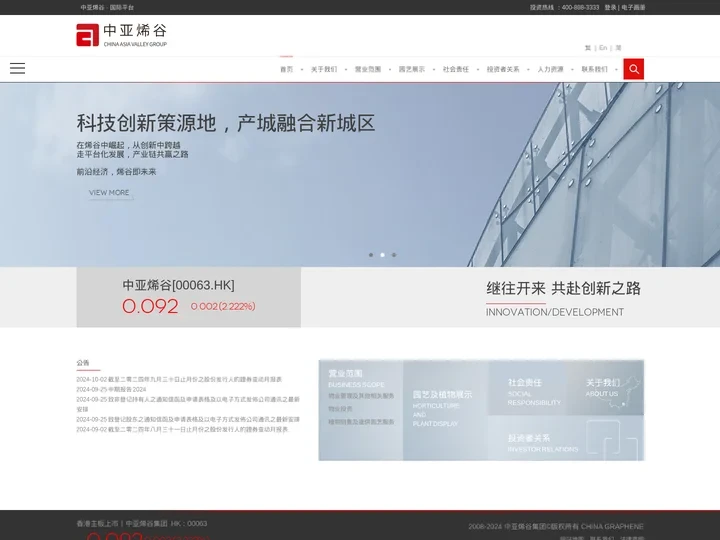Open the 2024-10-02 announcement
This screenshot has height=540, width=720.
tap(179, 379)
